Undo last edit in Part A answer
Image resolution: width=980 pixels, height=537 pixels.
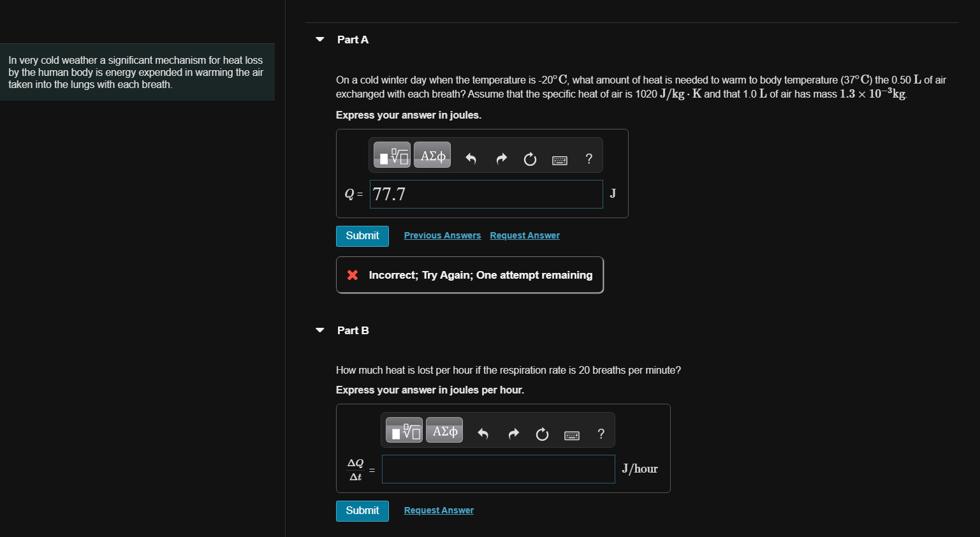(471, 158)
